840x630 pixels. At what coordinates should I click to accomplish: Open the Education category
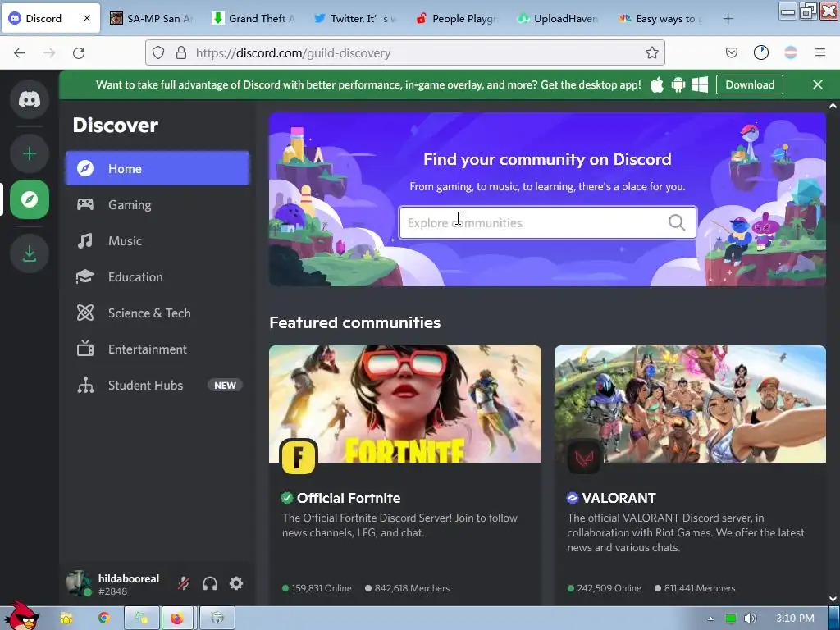(x=157, y=277)
